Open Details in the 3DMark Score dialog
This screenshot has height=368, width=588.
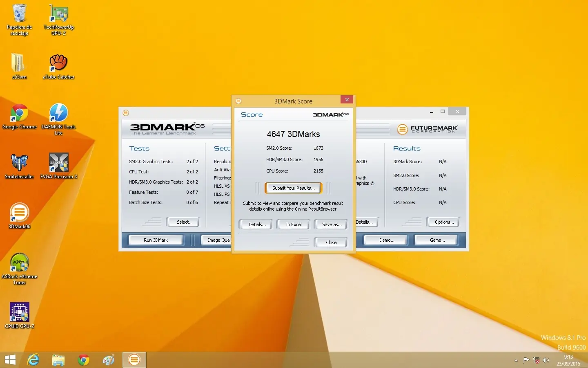pyautogui.click(x=257, y=224)
